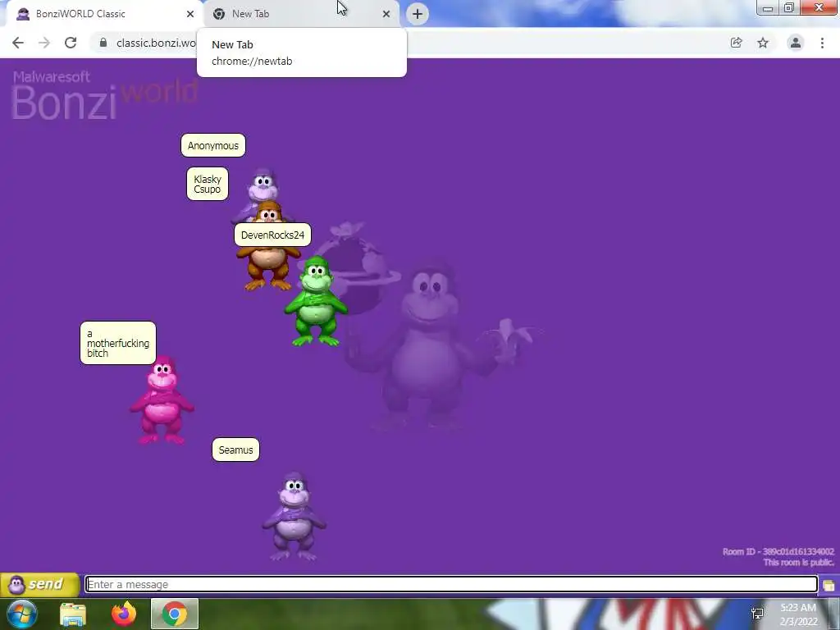Select the purple Bonzi under Seamus
Screen dimensions: 840x630
click(294, 517)
